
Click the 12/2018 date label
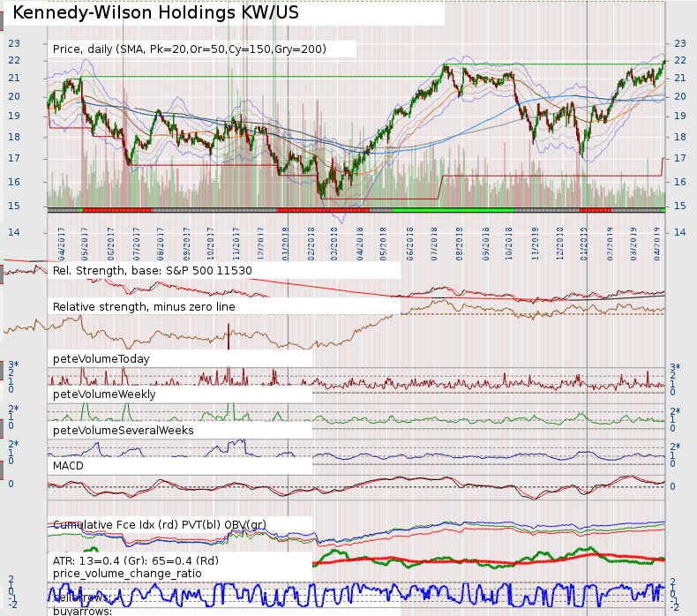[x=559, y=244]
